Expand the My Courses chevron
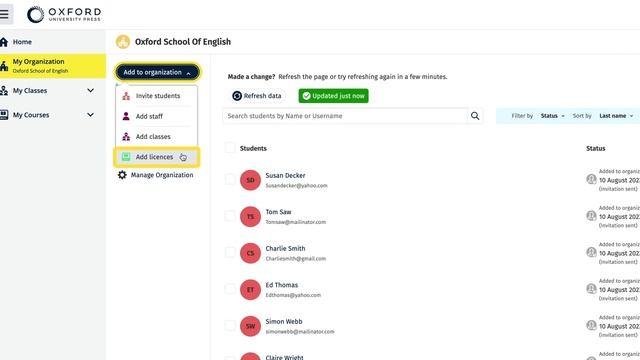 (x=91, y=115)
